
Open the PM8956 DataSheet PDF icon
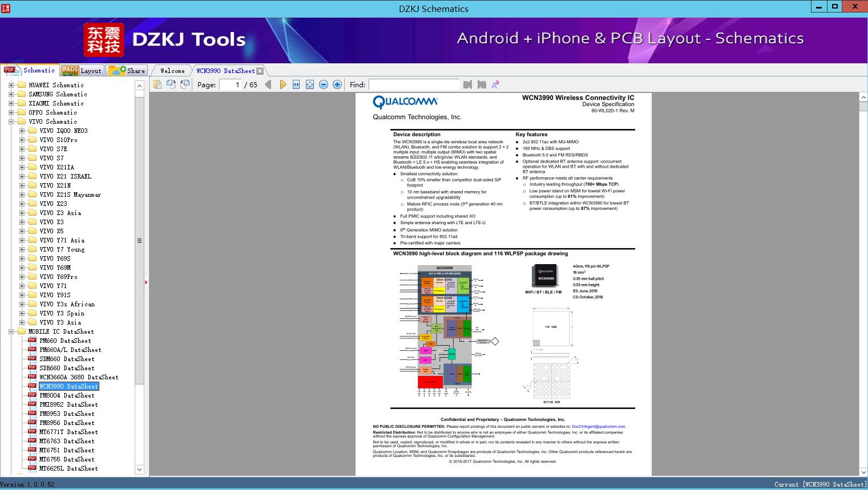(32, 423)
